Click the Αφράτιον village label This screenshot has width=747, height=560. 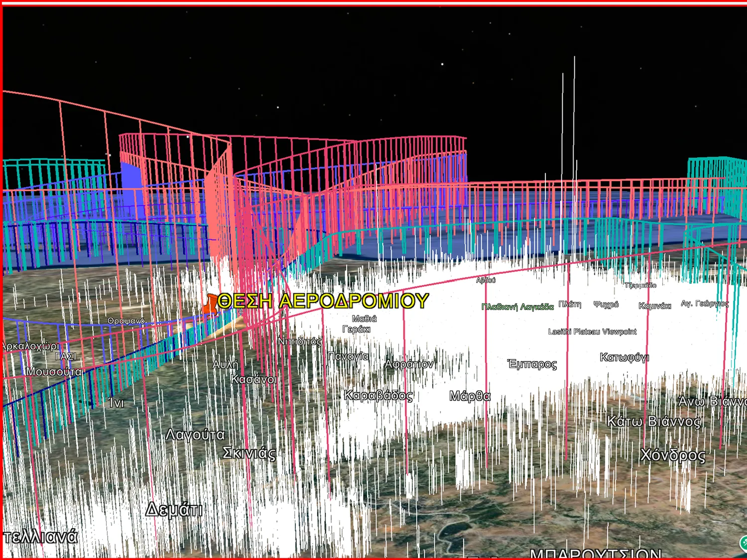point(409,364)
